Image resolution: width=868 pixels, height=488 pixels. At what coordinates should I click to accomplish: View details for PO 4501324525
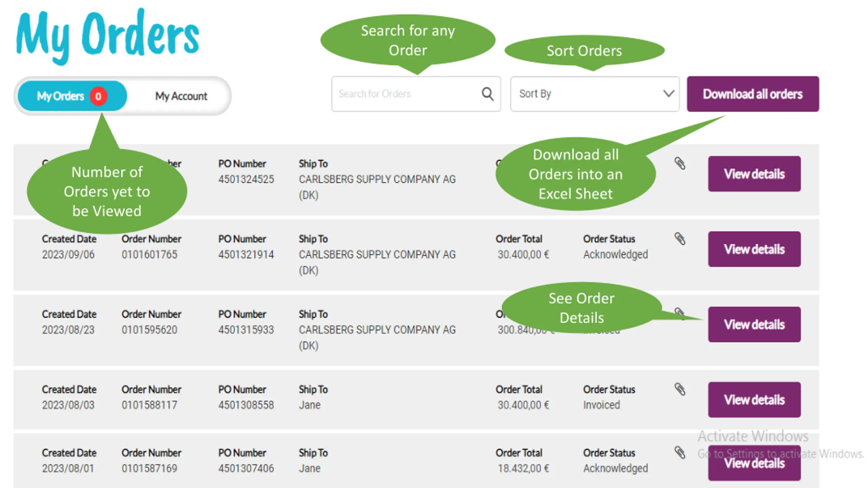pyautogui.click(x=754, y=174)
